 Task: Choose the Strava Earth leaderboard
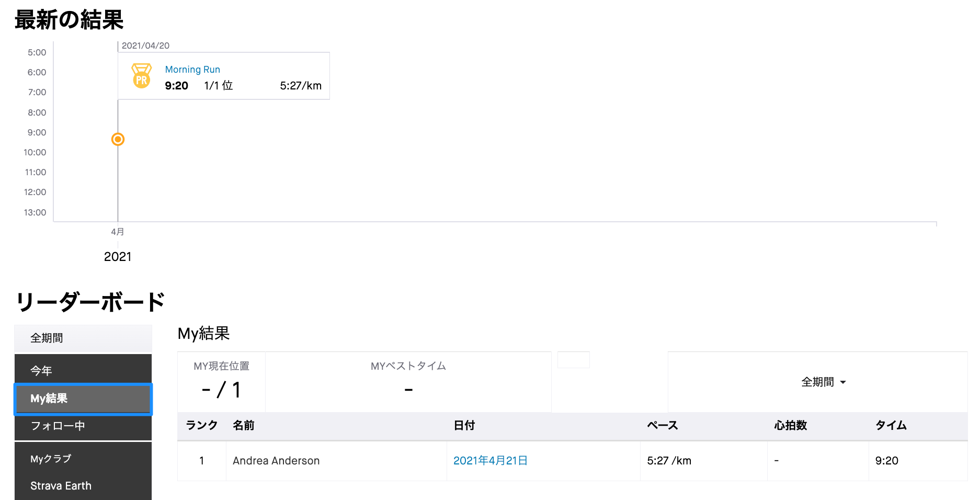tap(83, 486)
